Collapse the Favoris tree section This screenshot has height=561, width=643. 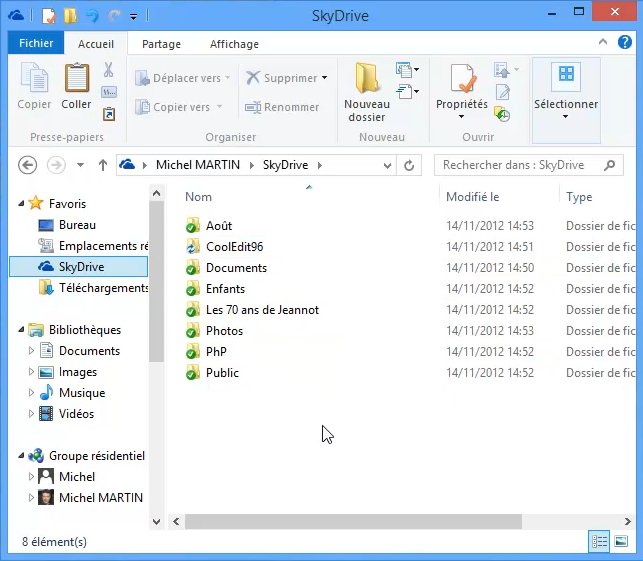[23, 204]
